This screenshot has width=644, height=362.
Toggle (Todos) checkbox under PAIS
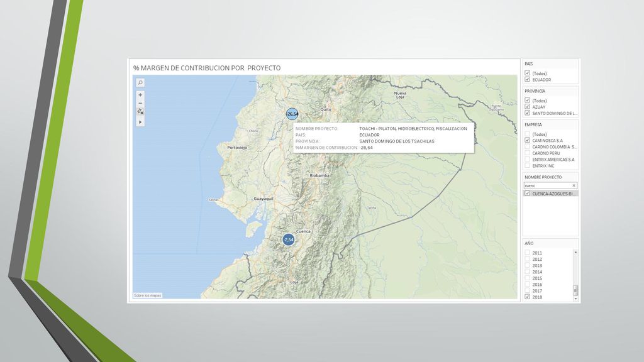click(x=528, y=73)
